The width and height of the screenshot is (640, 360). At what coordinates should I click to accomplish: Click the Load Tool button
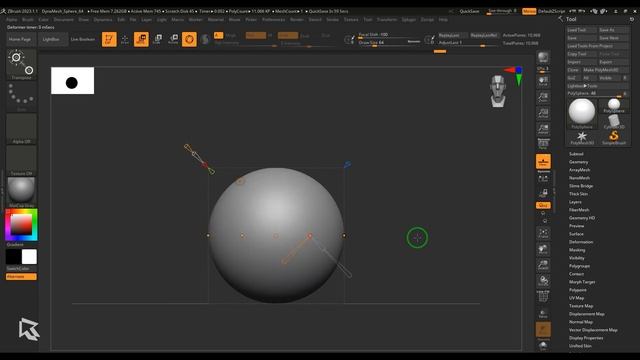pyautogui.click(x=581, y=30)
